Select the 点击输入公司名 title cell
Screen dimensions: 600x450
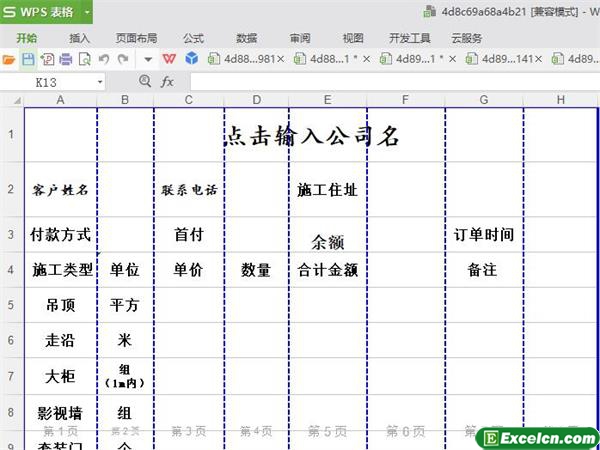pyautogui.click(x=310, y=137)
